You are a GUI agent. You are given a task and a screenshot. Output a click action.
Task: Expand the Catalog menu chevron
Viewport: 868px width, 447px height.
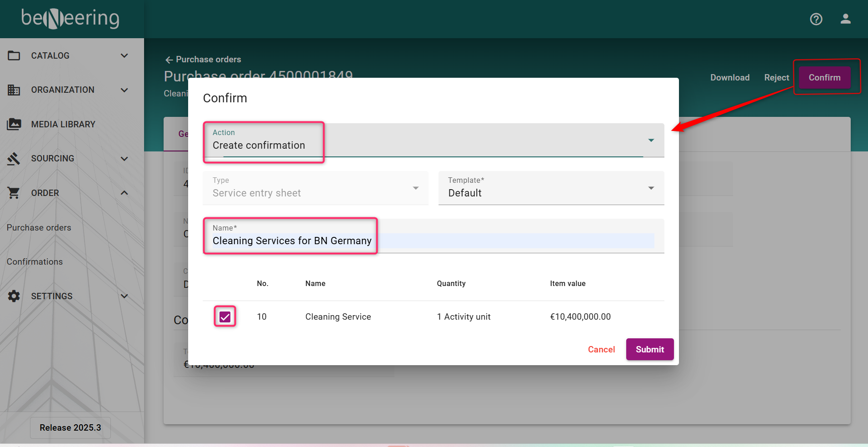tap(124, 55)
